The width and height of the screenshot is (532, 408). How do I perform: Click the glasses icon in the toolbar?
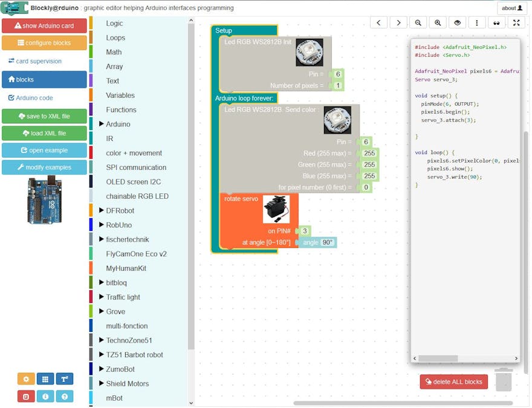click(x=498, y=22)
